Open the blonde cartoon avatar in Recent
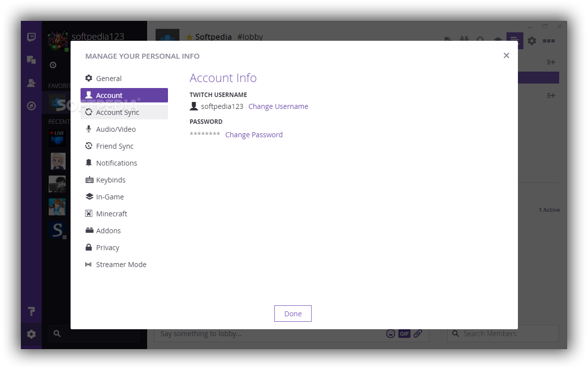The width and height of the screenshot is (588, 370). click(x=58, y=161)
